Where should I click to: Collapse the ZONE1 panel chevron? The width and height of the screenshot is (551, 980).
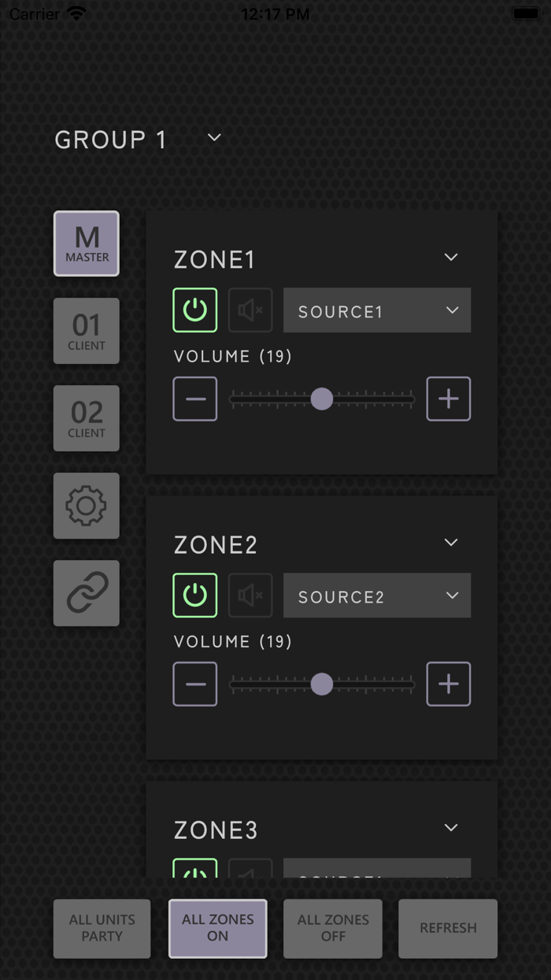(451, 258)
